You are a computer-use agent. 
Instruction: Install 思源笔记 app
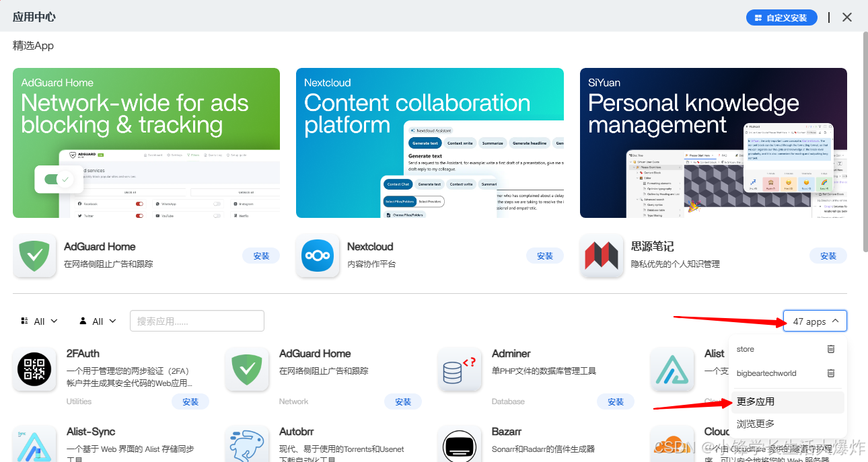pyautogui.click(x=828, y=256)
